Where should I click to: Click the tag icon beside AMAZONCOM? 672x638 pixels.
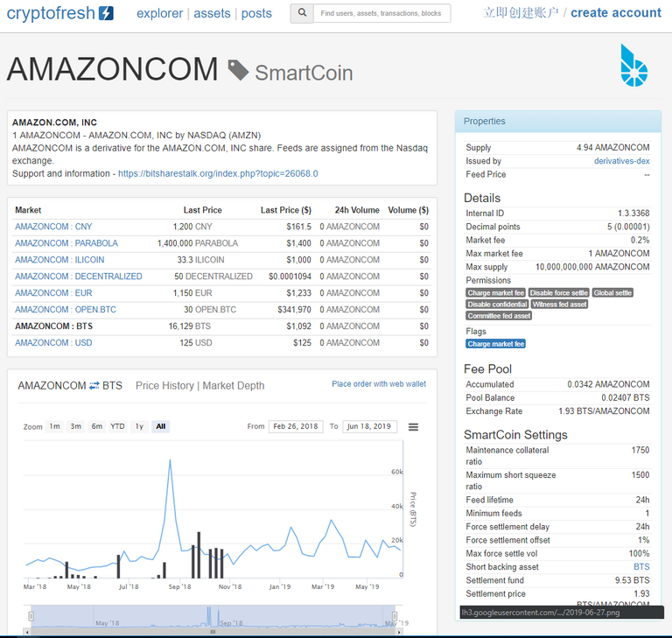[238, 70]
